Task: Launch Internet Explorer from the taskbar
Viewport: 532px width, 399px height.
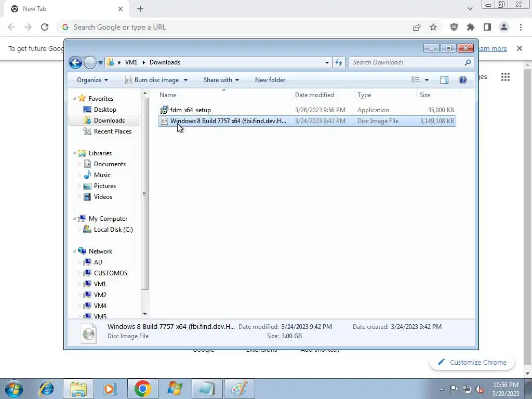Action: click(x=46, y=389)
